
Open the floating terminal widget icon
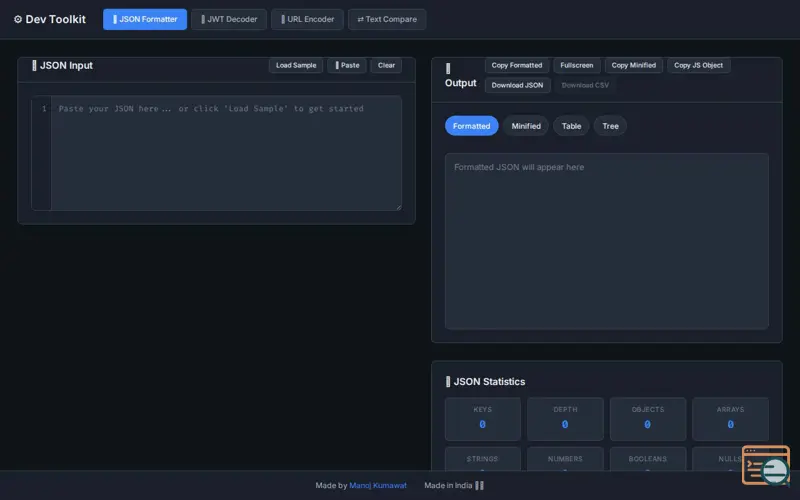pyautogui.click(x=766, y=465)
